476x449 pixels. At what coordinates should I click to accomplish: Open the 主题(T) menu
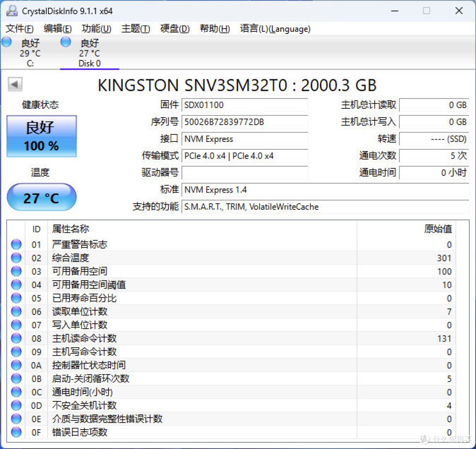tap(136, 29)
